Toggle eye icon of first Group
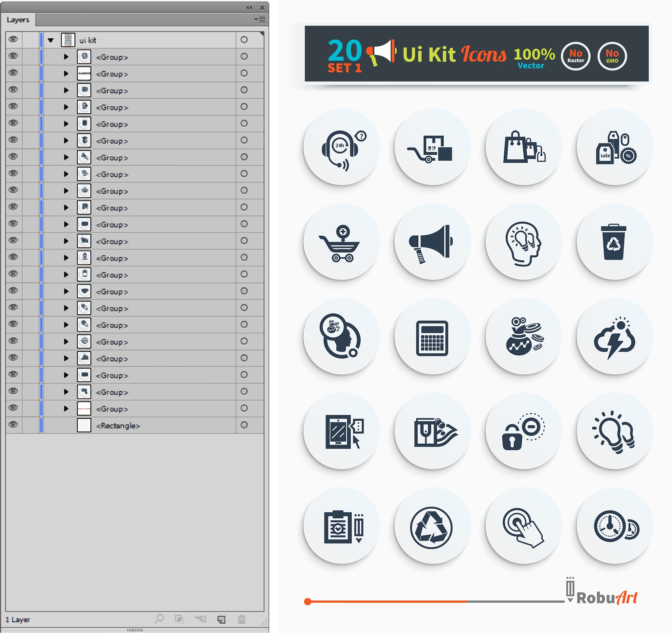Image resolution: width=672 pixels, height=633 pixels. coord(13,56)
